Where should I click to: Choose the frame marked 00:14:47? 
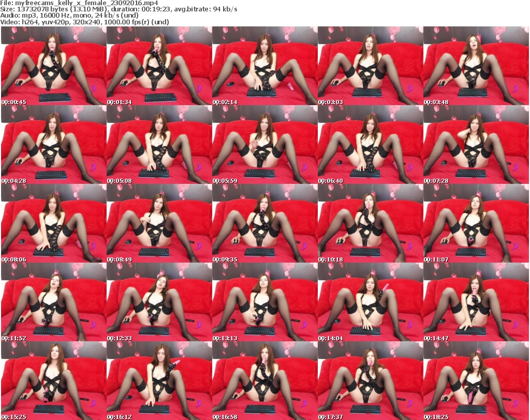point(476,302)
